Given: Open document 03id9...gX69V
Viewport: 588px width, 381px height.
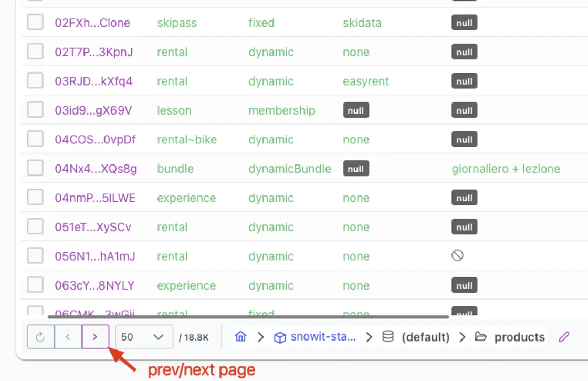Looking at the screenshot, I should point(93,110).
